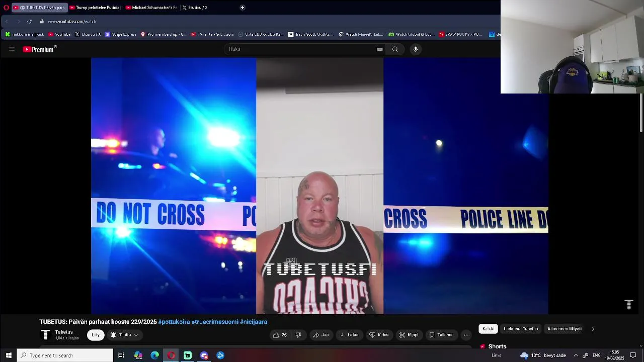The width and height of the screenshot is (644, 362).
Task: Select the TUBETUS Päivän parhaat tab
Action: [x=40, y=8]
